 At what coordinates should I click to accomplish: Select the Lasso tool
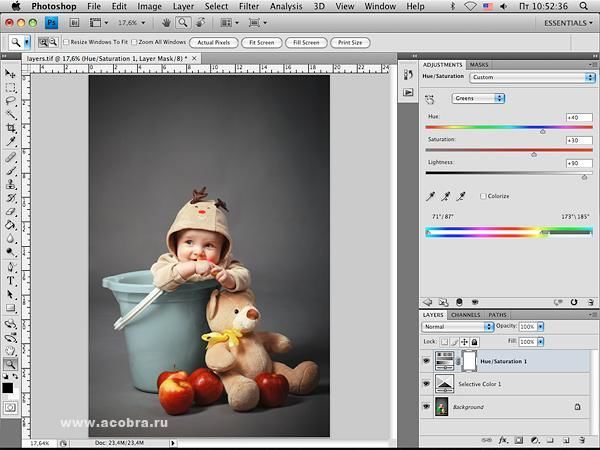pyautogui.click(x=11, y=101)
